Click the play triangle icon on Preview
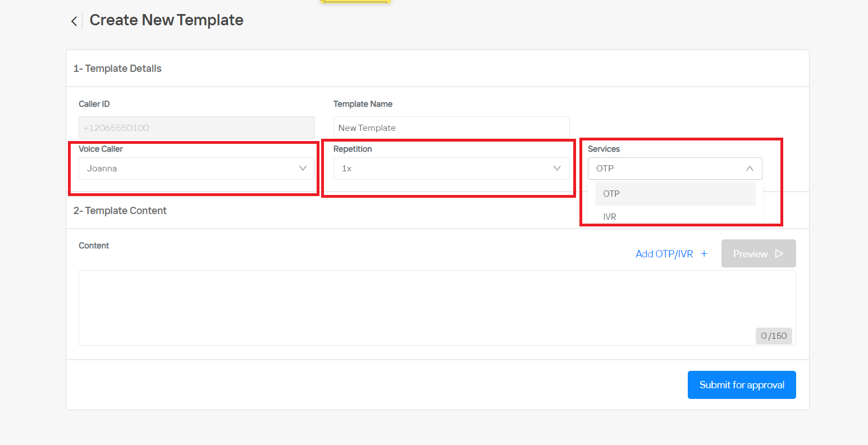Viewport: 868px width, 445px height. coord(779,253)
